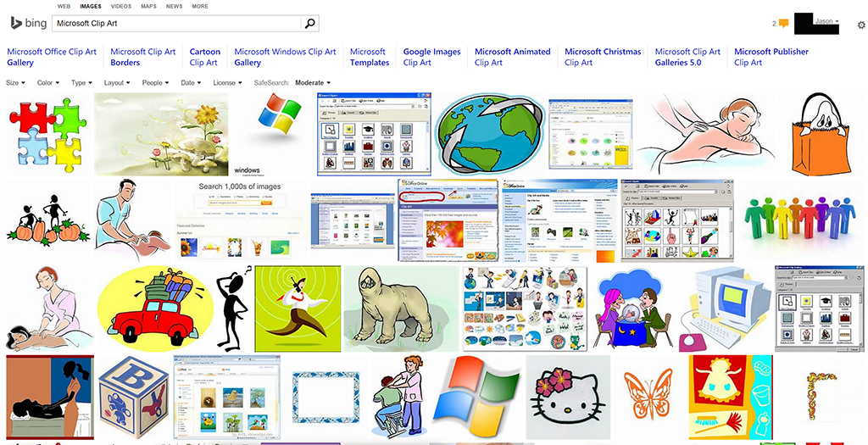
Task: Open the Windows logo with windows caption
Action: click(x=272, y=135)
